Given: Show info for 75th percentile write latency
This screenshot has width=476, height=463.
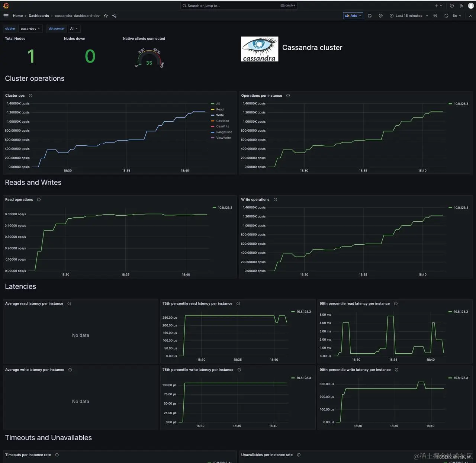Looking at the screenshot, I should pos(239,370).
